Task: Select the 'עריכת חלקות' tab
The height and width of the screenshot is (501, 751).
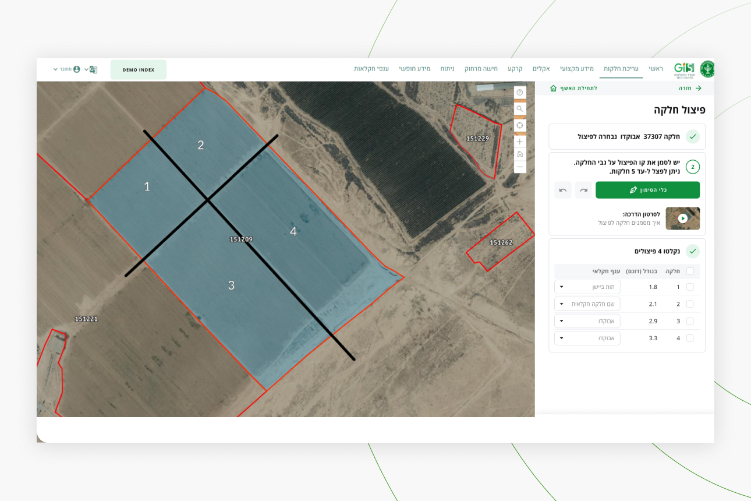Action: coord(621,69)
